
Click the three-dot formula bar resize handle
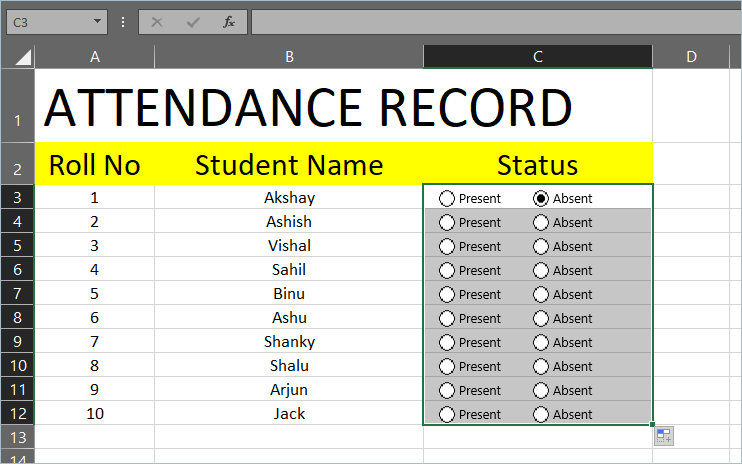click(123, 21)
